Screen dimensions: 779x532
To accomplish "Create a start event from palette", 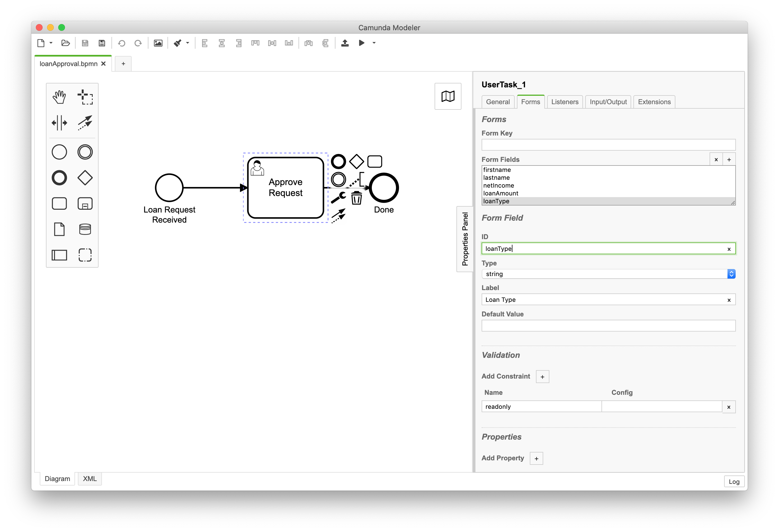I will [x=59, y=152].
